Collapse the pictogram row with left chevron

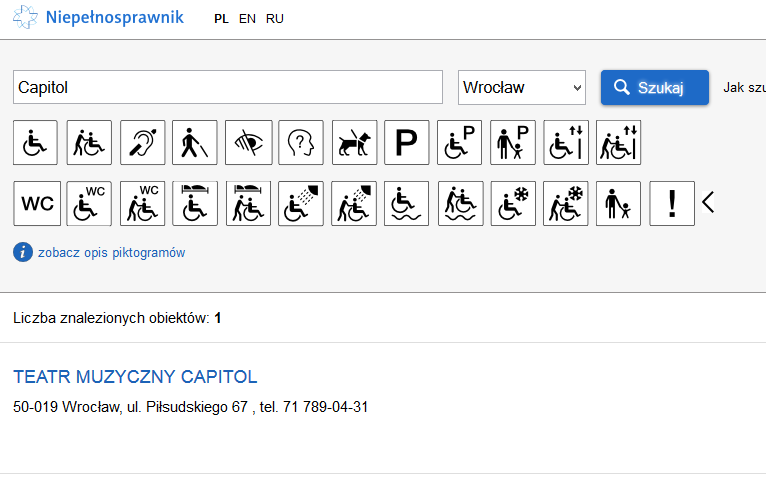[x=708, y=202]
